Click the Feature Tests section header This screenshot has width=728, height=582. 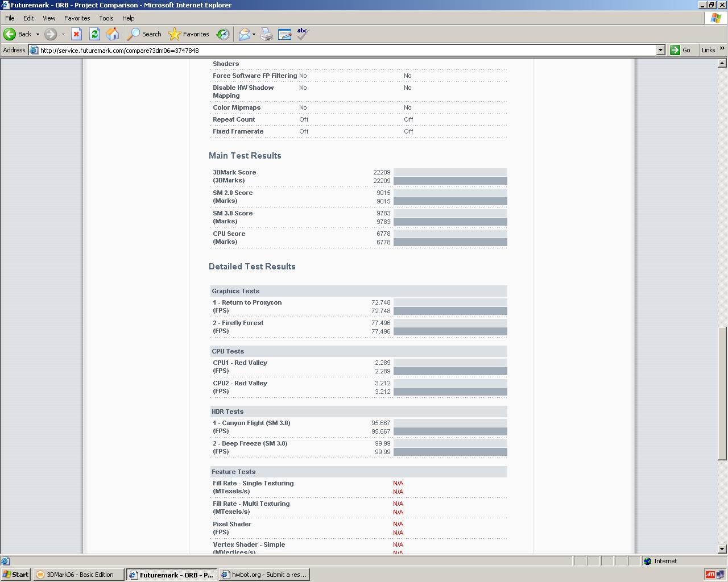(x=358, y=472)
